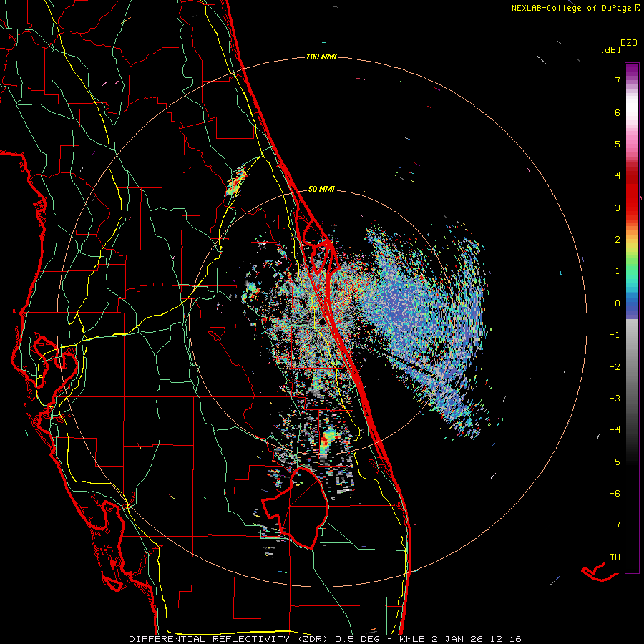Click the 4 value on the scale
Screen dimensions: 644x644
[x=618, y=176]
